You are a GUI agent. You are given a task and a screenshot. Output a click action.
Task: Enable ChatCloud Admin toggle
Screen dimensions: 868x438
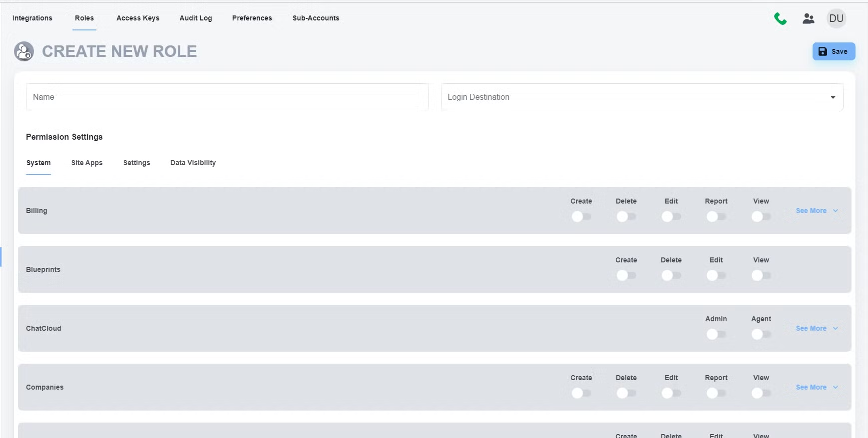(716, 334)
